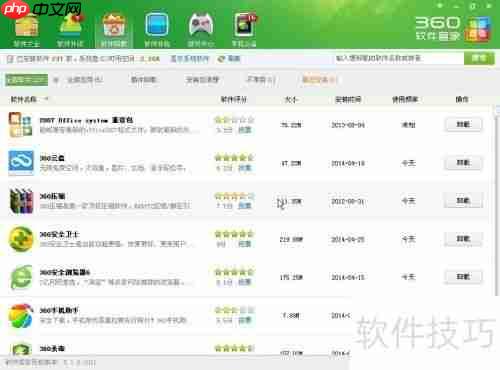Select the 安装包清理 filter tab

tap(202, 80)
